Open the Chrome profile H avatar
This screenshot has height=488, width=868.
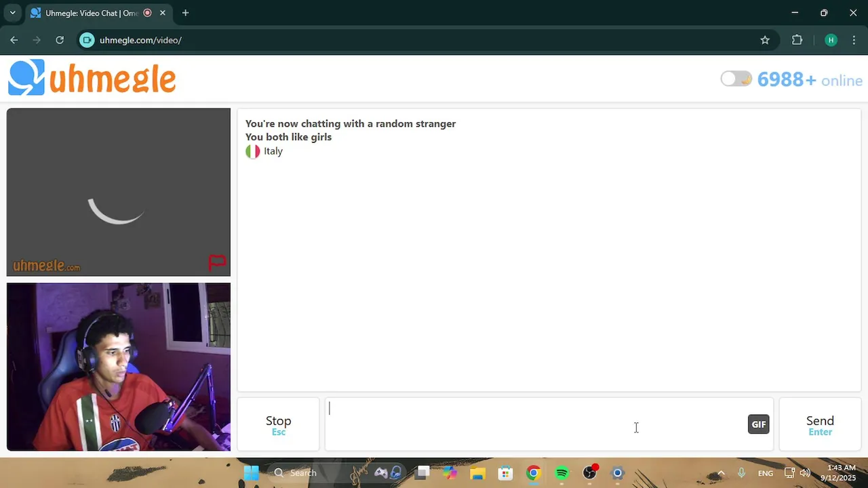[831, 40]
